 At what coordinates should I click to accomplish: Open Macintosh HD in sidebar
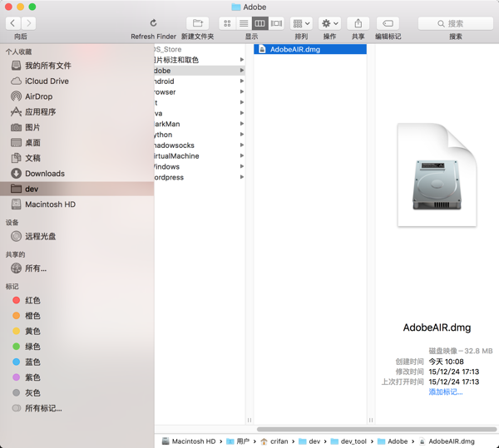point(77,204)
